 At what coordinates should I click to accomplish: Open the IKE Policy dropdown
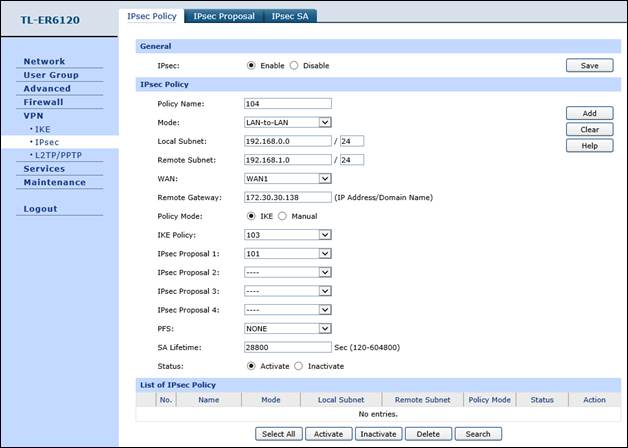(x=287, y=235)
